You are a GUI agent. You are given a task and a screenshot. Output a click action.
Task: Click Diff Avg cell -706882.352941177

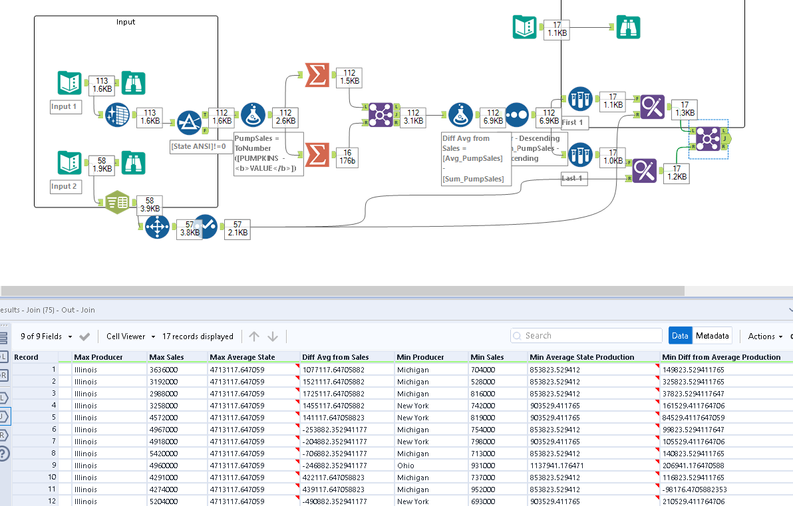pos(347,453)
